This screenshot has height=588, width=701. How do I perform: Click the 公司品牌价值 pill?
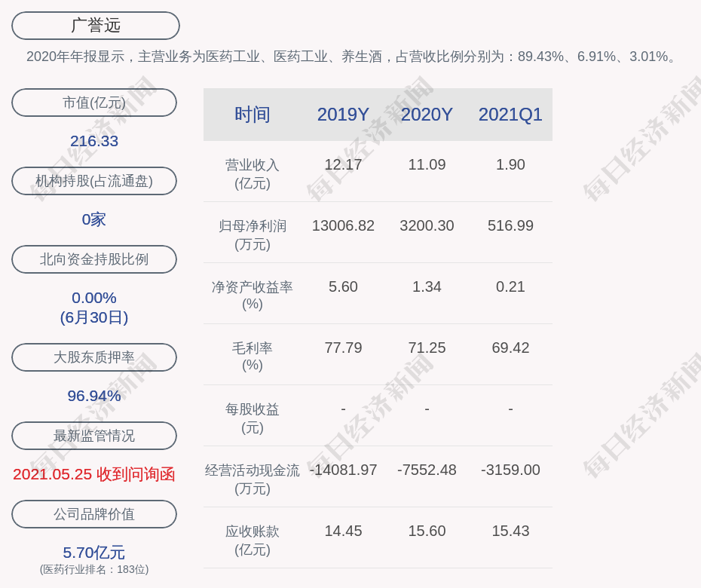94,514
